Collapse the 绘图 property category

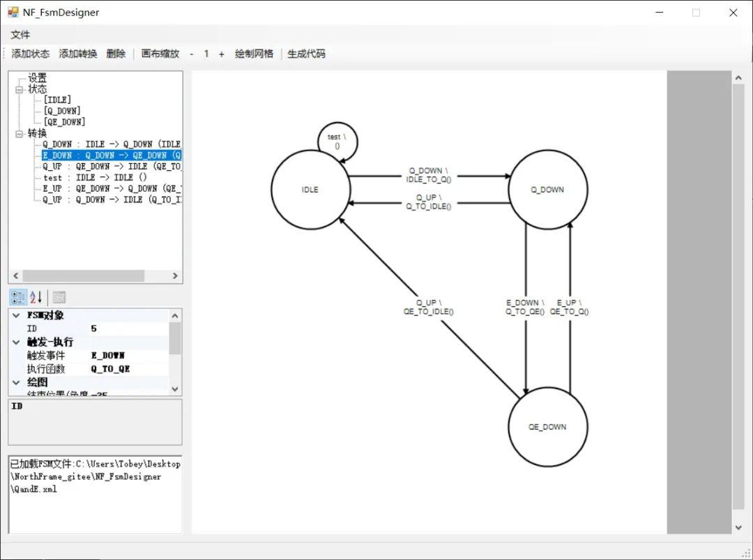coord(16,382)
